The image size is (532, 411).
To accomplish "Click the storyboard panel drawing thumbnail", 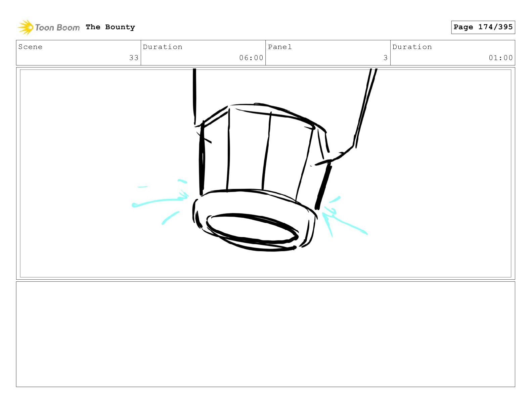I will pyautogui.click(x=266, y=173).
